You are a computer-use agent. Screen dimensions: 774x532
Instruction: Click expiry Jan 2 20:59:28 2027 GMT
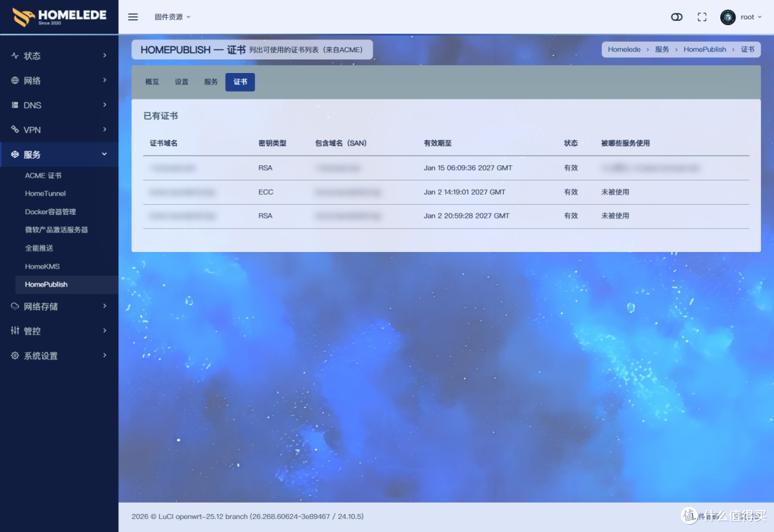point(467,216)
